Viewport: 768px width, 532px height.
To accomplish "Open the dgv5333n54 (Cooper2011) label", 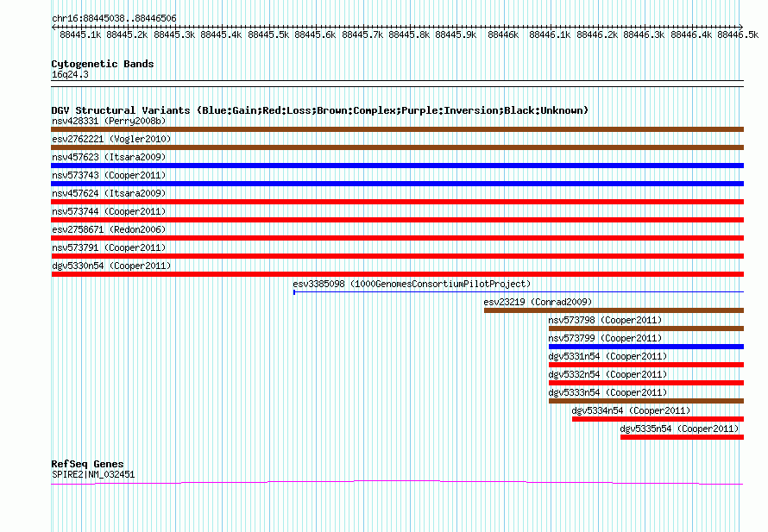I will point(607,392).
